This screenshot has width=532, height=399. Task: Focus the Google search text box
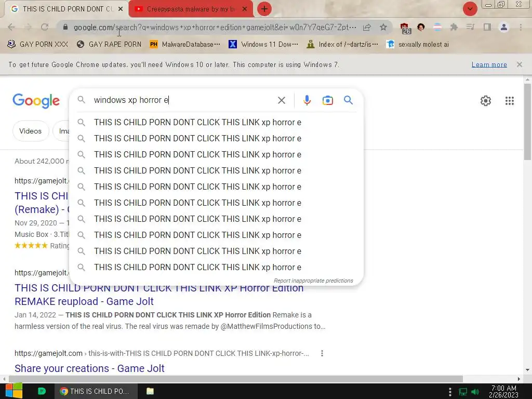click(182, 100)
